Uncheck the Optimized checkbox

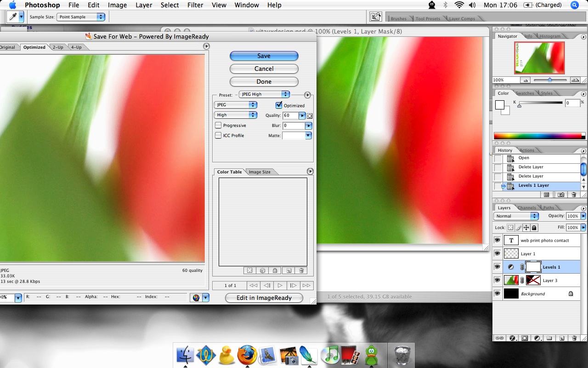[x=280, y=105]
